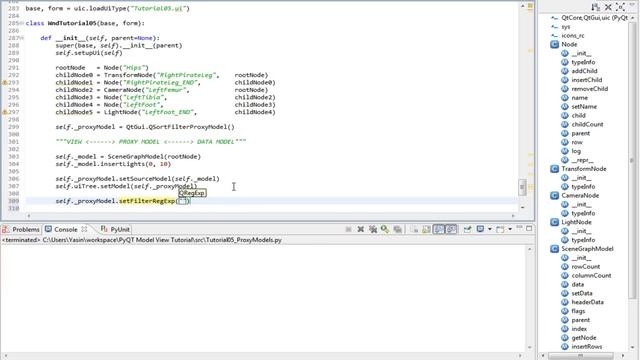Select flags method in the Outline
Image resolution: width=640 pixels, height=360 pixels.
coord(578,311)
